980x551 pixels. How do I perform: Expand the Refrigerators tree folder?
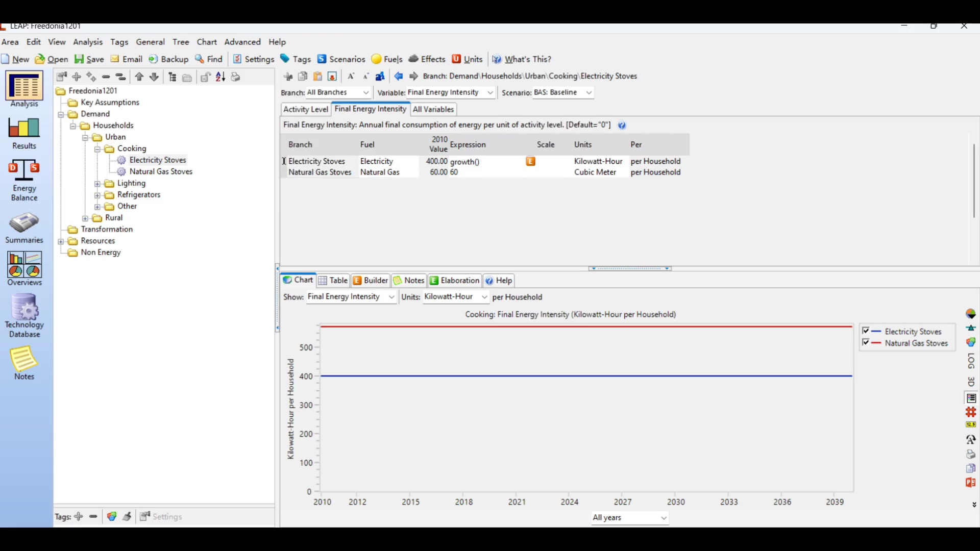coord(97,195)
